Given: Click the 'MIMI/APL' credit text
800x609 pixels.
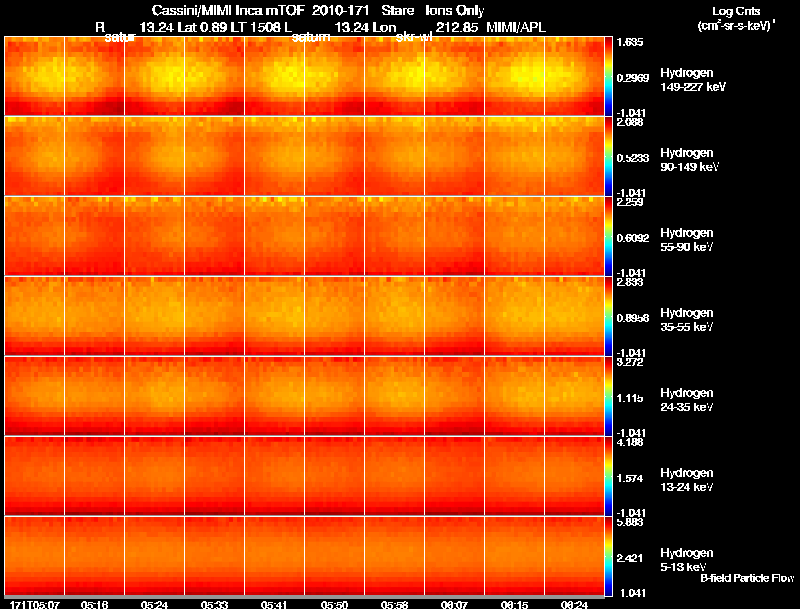Looking at the screenshot, I should pyautogui.click(x=516, y=27).
